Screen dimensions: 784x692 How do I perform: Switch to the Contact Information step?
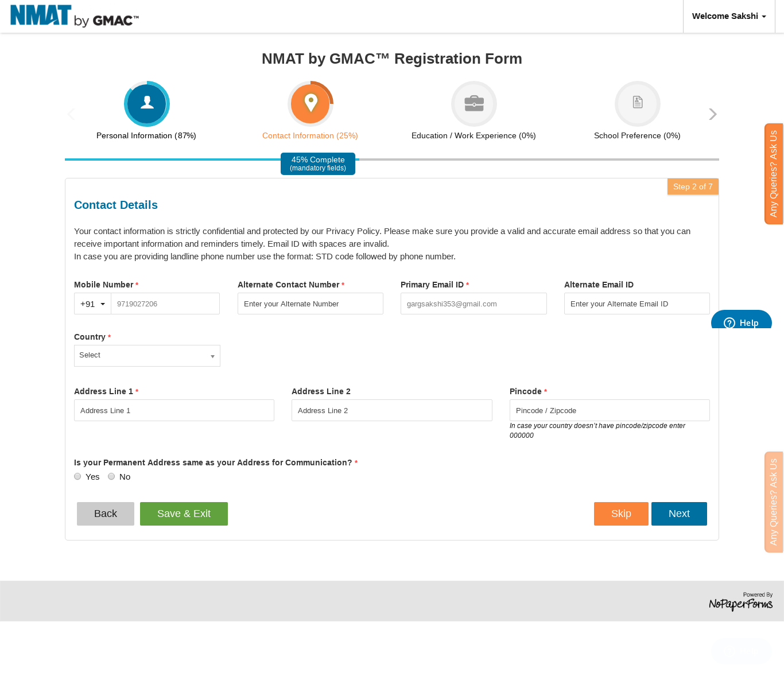point(310,135)
